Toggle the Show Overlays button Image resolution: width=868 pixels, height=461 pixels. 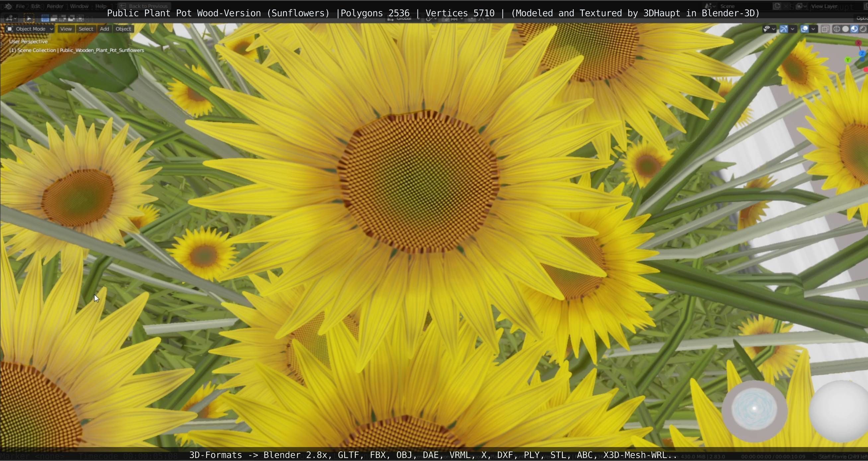click(804, 29)
